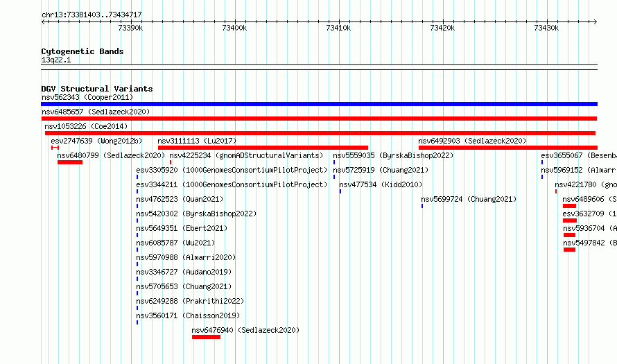Select nsv5970988 (Almarri2020) label
617x364 pixels.
(x=186, y=257)
